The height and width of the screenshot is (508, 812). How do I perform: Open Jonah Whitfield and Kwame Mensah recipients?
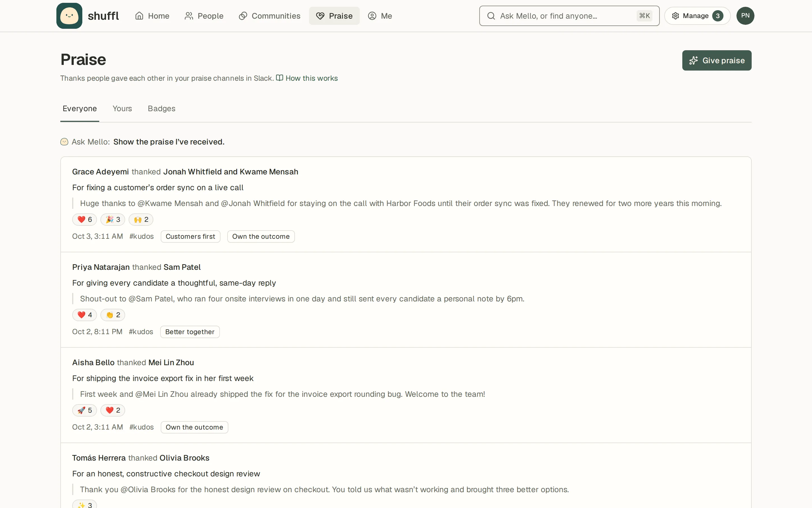pos(231,172)
